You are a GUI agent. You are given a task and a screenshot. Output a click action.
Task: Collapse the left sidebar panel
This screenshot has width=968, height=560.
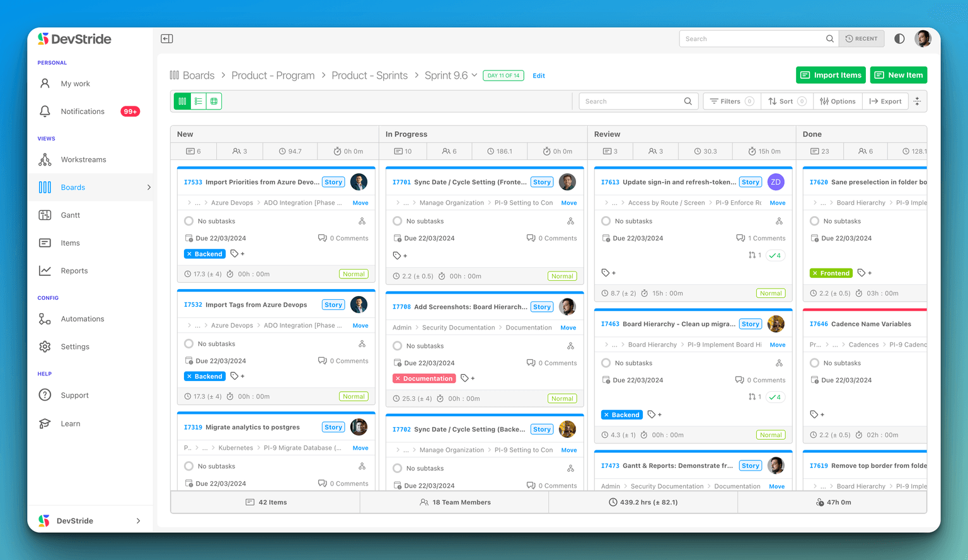point(167,38)
